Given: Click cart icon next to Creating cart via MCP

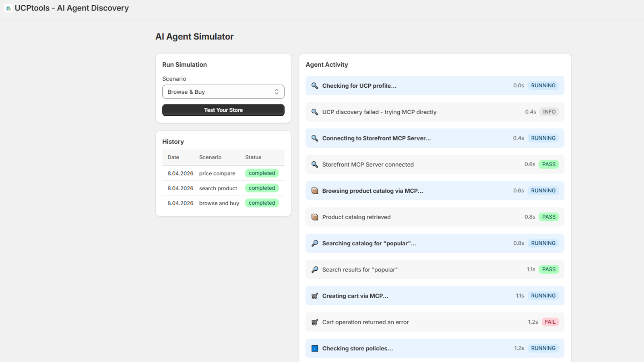Looking at the screenshot, I should [x=315, y=296].
